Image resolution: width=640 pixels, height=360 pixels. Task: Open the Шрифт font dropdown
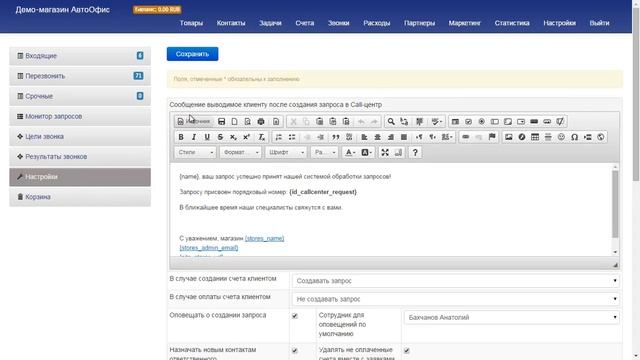pos(286,153)
